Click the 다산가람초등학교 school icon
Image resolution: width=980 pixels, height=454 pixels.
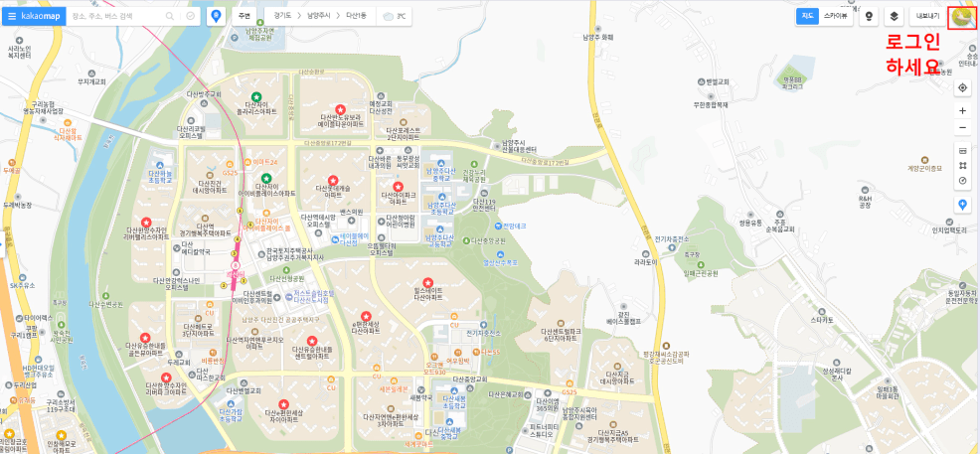(x=232, y=404)
